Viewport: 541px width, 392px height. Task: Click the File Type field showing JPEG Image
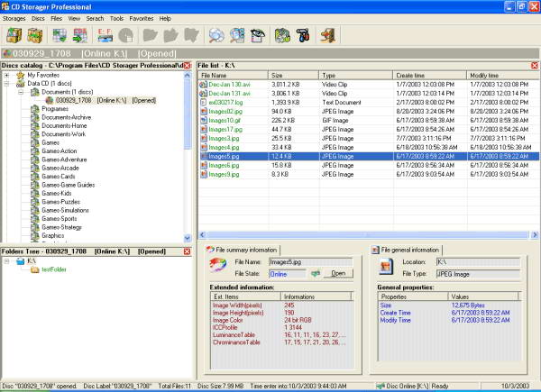(x=478, y=274)
